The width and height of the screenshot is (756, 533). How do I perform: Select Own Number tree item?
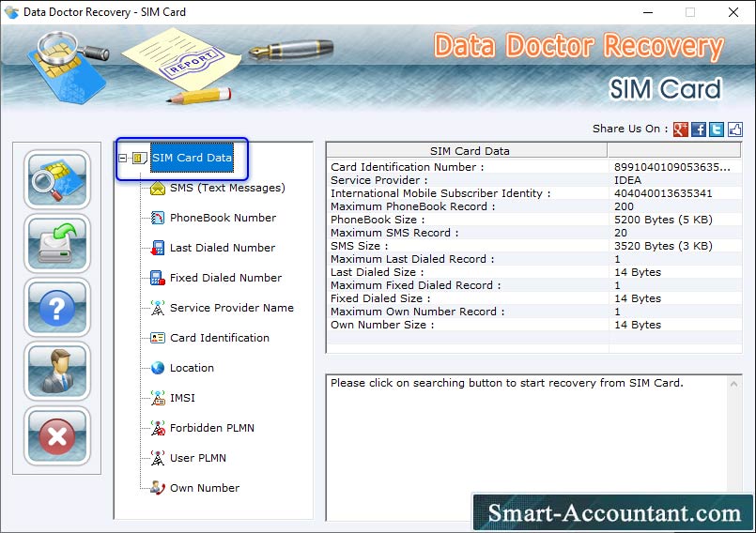coord(205,488)
